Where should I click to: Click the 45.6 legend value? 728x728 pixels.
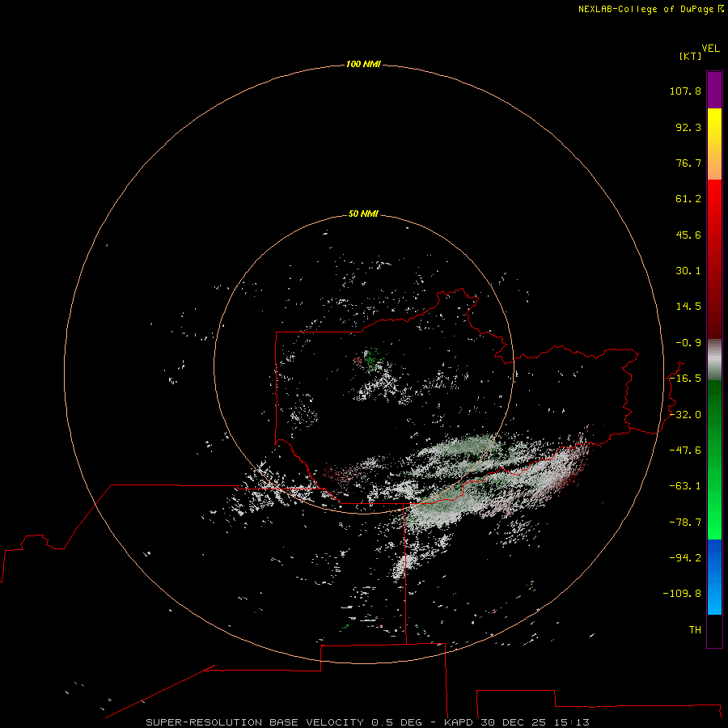pos(688,235)
